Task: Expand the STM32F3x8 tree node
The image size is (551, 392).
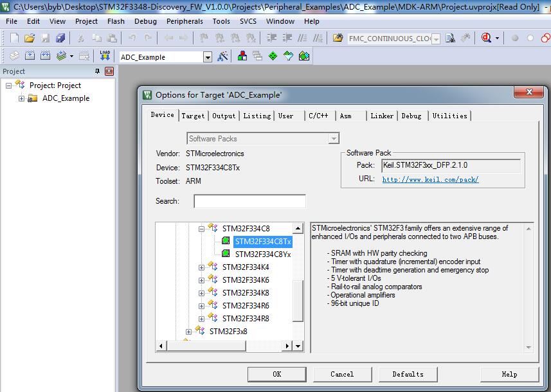Action: tap(189, 332)
